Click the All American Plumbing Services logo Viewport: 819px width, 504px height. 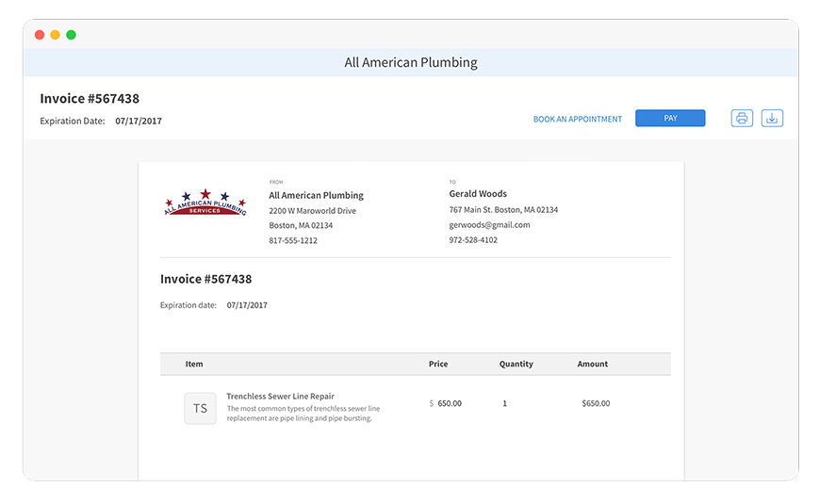pos(205,203)
